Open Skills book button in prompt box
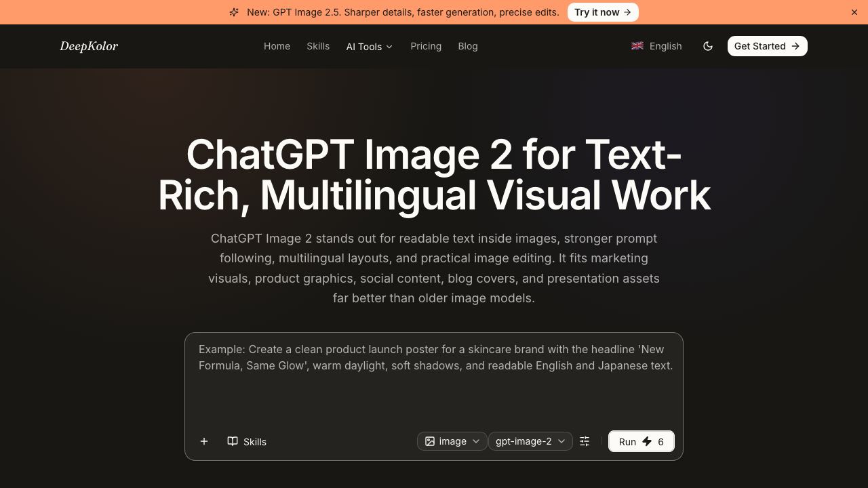This screenshot has height=488, width=868. 247,441
